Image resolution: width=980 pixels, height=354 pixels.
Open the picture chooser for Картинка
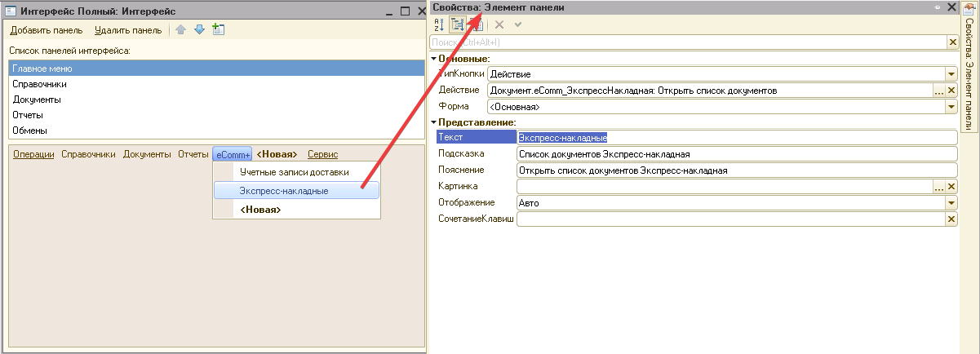(938, 187)
